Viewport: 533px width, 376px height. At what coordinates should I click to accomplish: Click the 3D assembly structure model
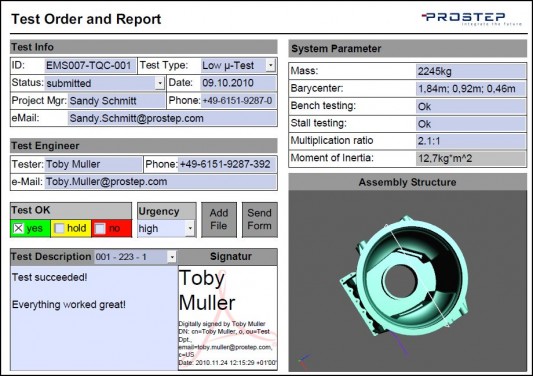(405, 276)
